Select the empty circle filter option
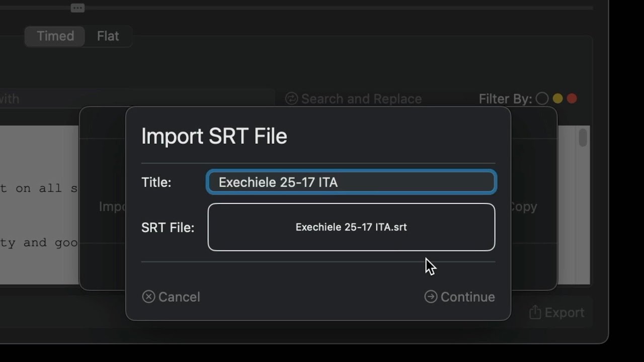Image resolution: width=644 pixels, height=362 pixels. 542,99
